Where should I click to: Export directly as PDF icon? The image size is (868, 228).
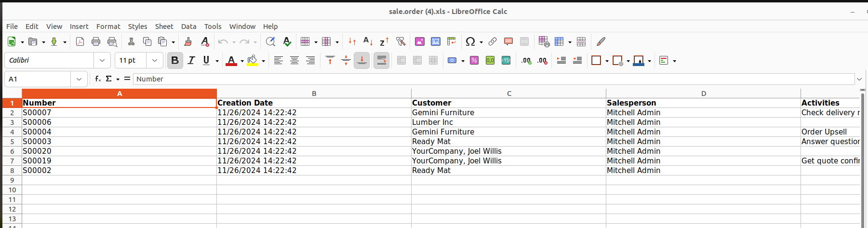pos(80,42)
